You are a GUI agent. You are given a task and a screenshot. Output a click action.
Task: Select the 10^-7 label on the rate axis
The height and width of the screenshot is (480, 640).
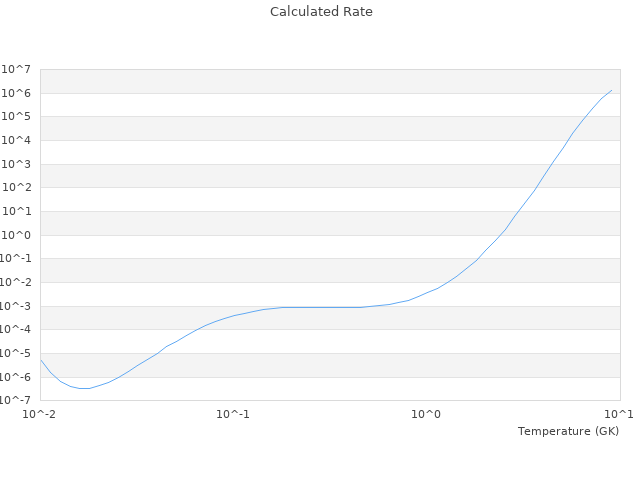[16, 401]
